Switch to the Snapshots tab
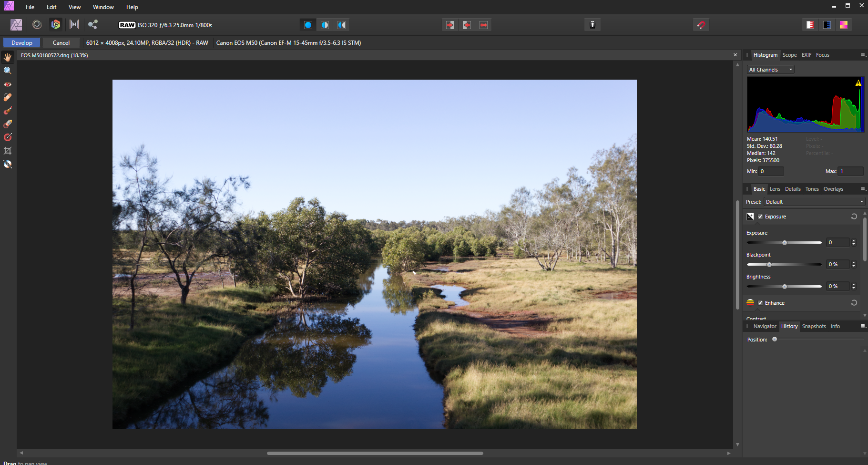This screenshot has width=868, height=465. [x=814, y=326]
